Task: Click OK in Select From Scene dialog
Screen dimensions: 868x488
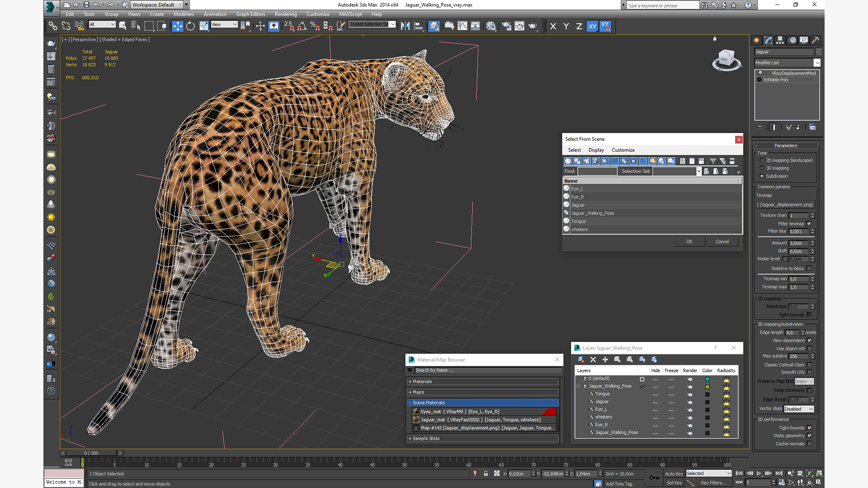Action: [x=689, y=242]
